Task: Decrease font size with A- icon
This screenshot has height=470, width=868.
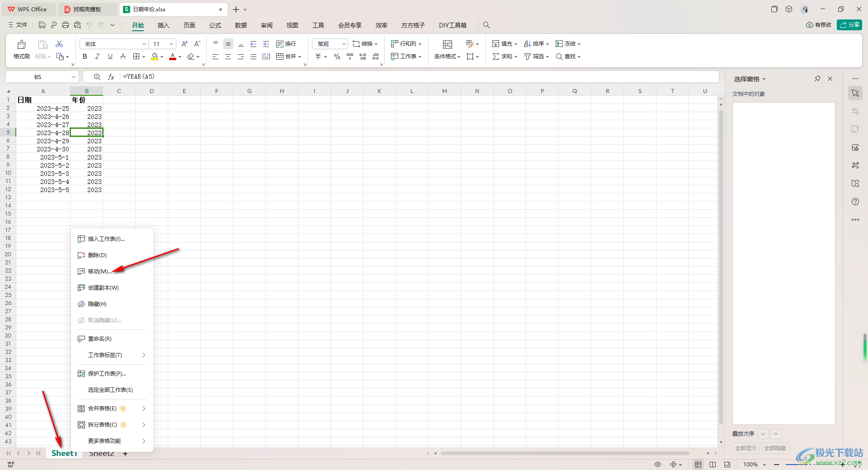Action: coord(197,44)
